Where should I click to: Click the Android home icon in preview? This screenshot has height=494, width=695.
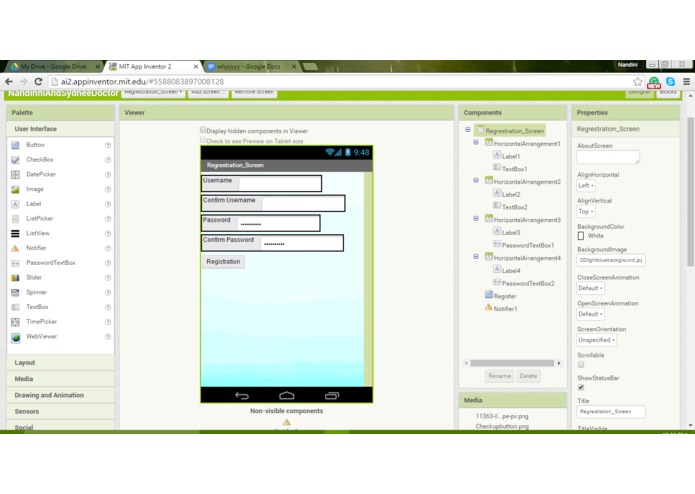tap(286, 395)
